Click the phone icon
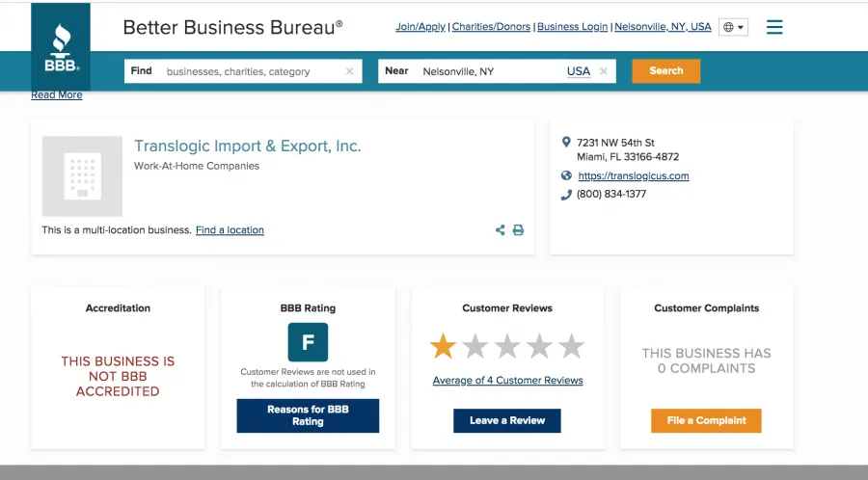 (566, 195)
